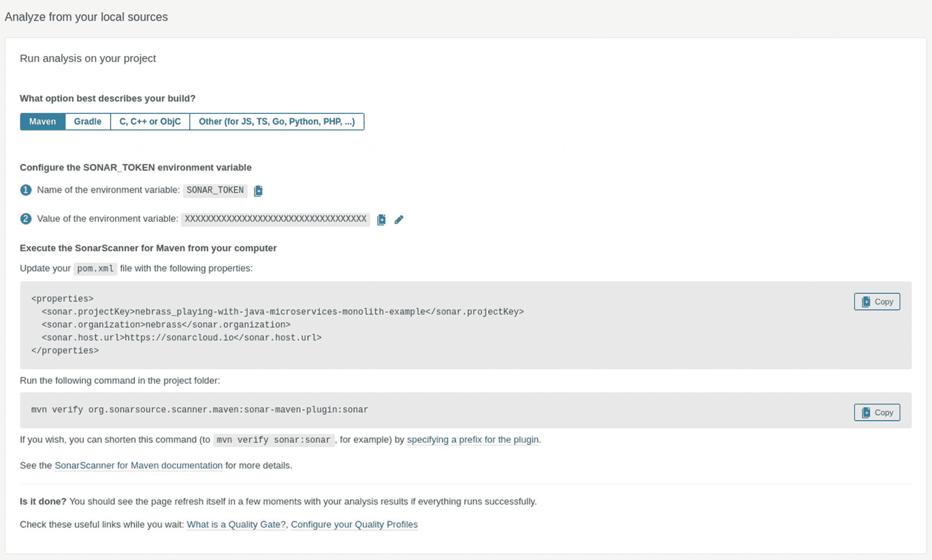Click the closing </properties> tag line
932x560 pixels.
65,350
